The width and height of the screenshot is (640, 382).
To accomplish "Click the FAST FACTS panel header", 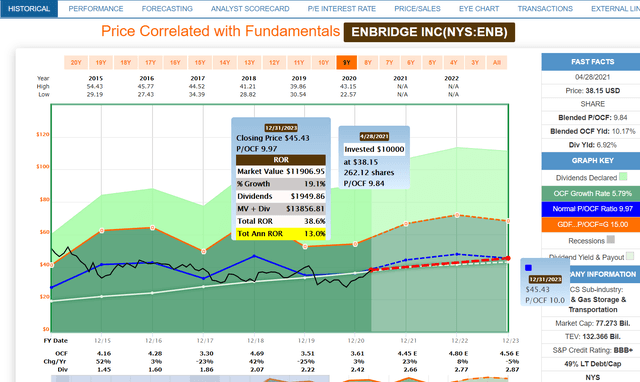I will click(x=592, y=62).
